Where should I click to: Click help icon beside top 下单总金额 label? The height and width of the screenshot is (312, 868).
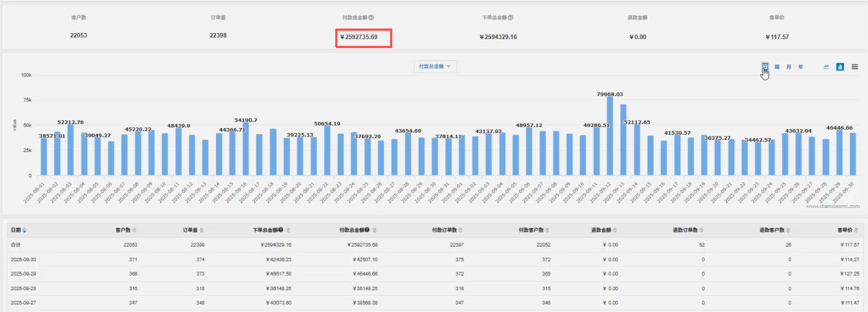point(511,18)
